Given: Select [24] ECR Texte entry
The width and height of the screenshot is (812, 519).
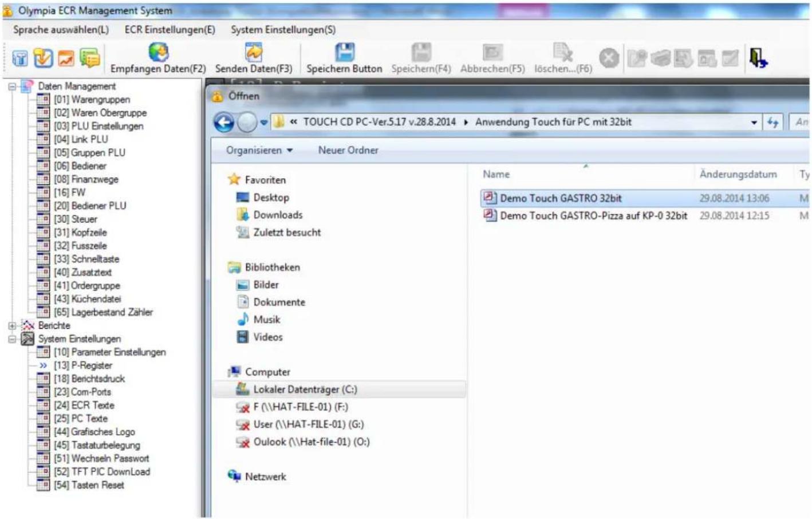Looking at the screenshot, I should point(84,406).
